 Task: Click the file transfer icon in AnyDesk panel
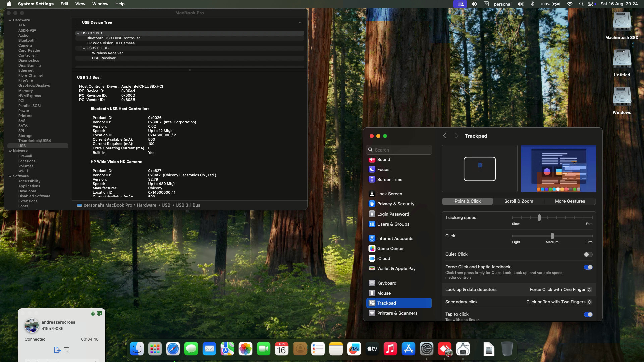coord(57,350)
